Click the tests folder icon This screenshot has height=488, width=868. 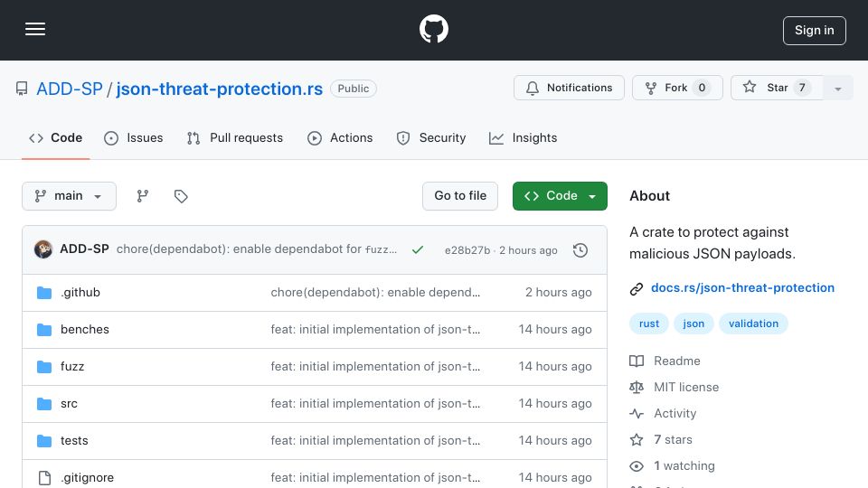[44, 440]
